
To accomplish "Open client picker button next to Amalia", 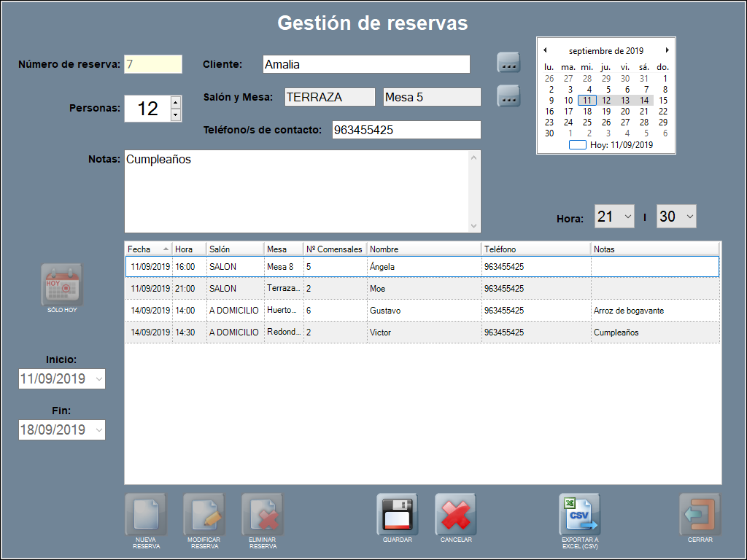I will tap(508, 63).
